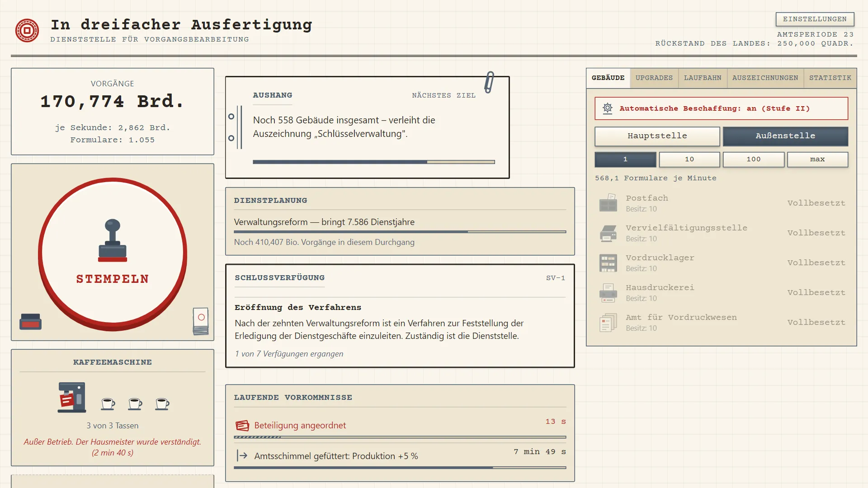
Task: Select the Vordrucklager shelf icon
Action: 608,263
